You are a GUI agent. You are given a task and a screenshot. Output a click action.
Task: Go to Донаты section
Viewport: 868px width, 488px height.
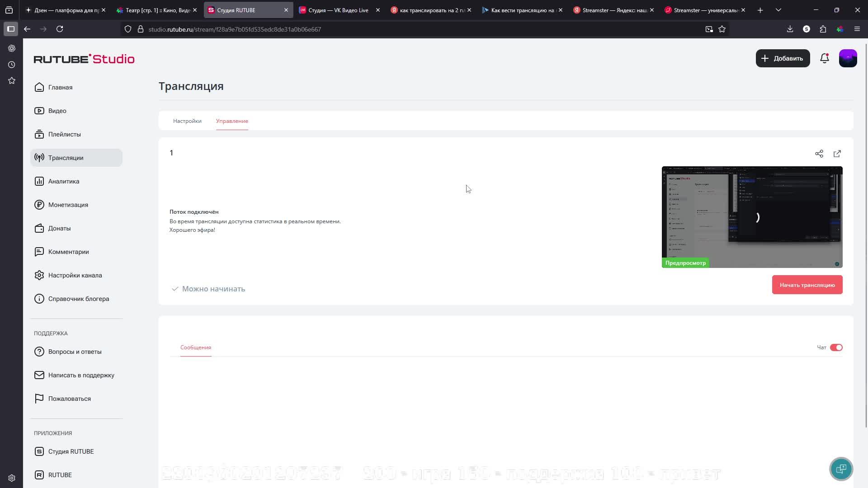tap(59, 228)
